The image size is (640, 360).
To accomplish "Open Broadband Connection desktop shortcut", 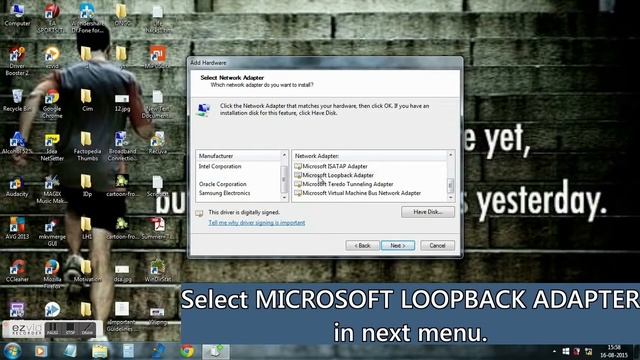I will point(122,147).
